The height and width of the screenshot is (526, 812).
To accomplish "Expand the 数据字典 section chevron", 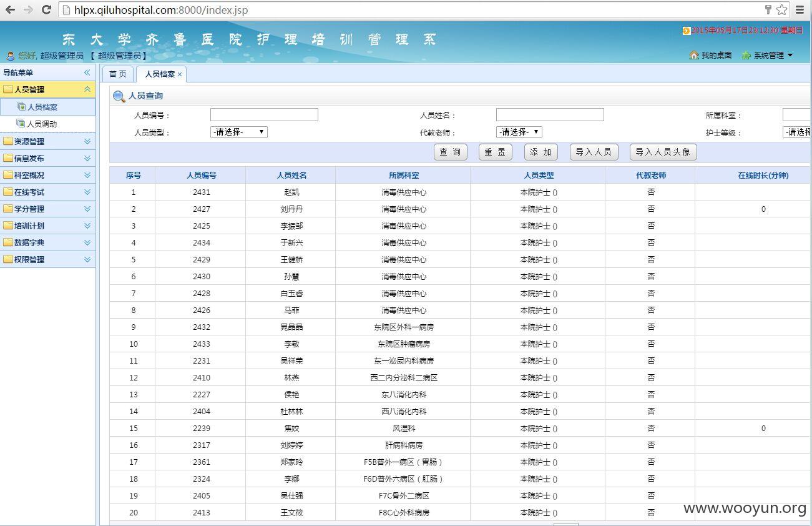I will [87, 242].
